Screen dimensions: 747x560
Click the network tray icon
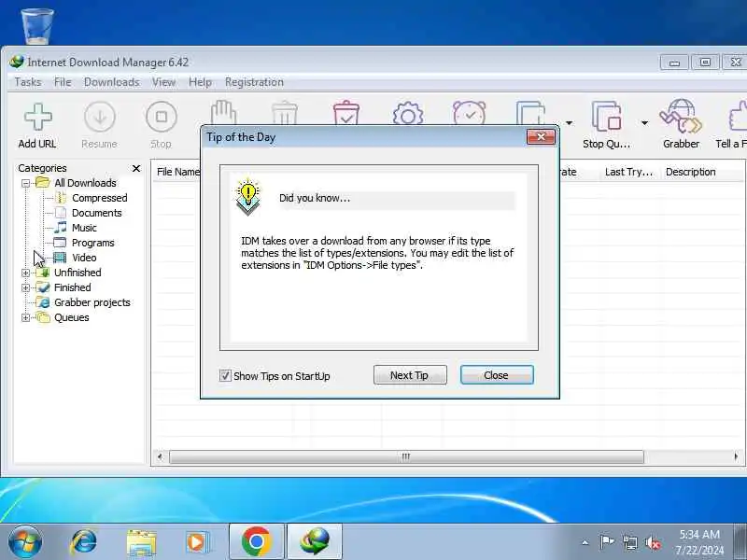(629, 542)
